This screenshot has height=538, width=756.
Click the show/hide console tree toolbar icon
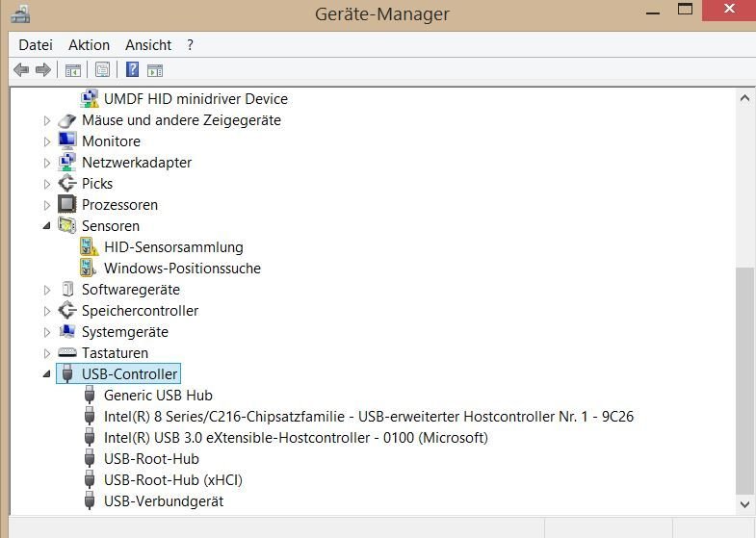point(73,70)
